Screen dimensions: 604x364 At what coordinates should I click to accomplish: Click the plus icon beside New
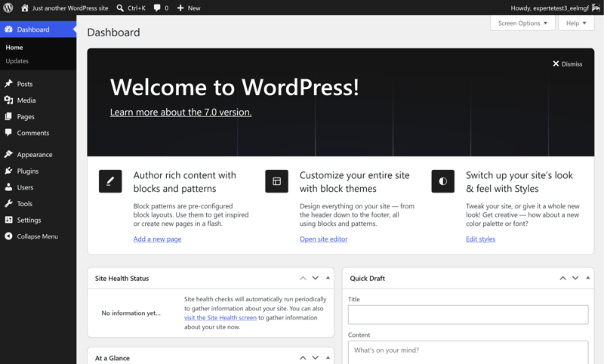point(180,8)
